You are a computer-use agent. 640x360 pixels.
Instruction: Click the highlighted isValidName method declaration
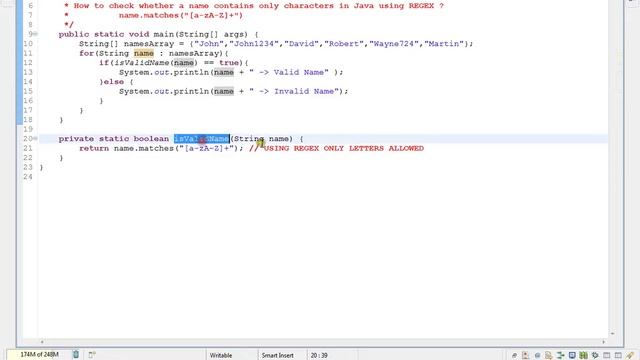(202, 139)
